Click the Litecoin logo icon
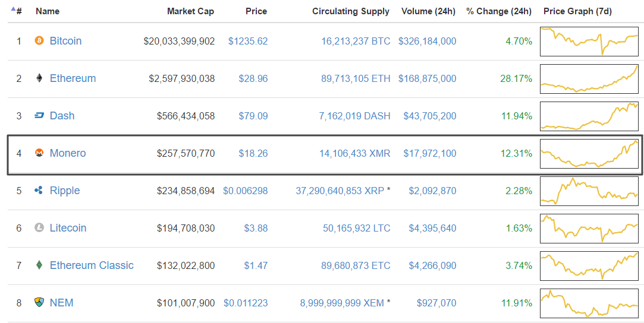 pyautogui.click(x=39, y=228)
